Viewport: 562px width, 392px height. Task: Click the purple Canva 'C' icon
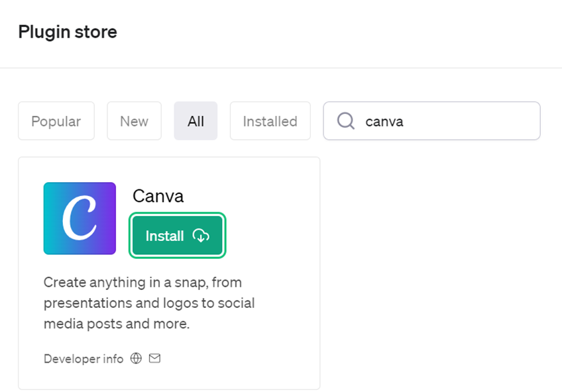(80, 218)
